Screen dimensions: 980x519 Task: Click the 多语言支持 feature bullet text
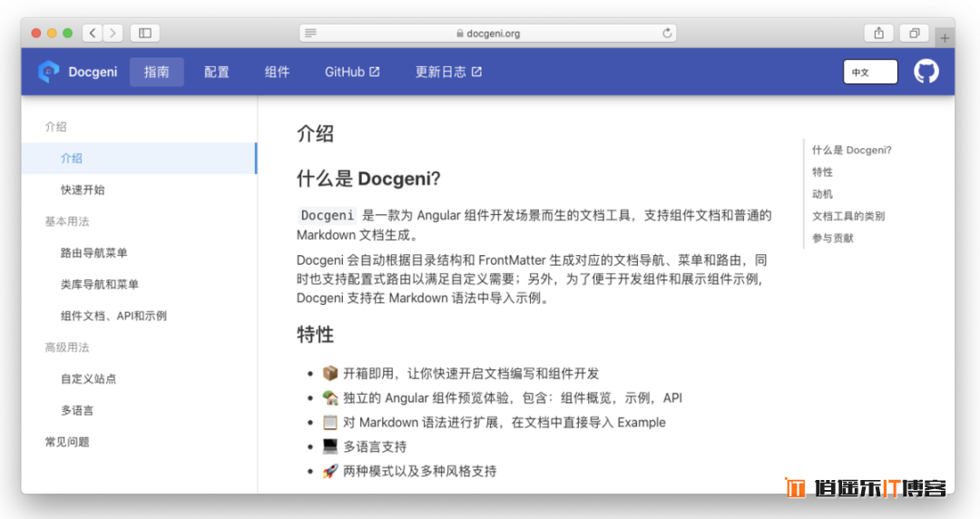click(375, 446)
